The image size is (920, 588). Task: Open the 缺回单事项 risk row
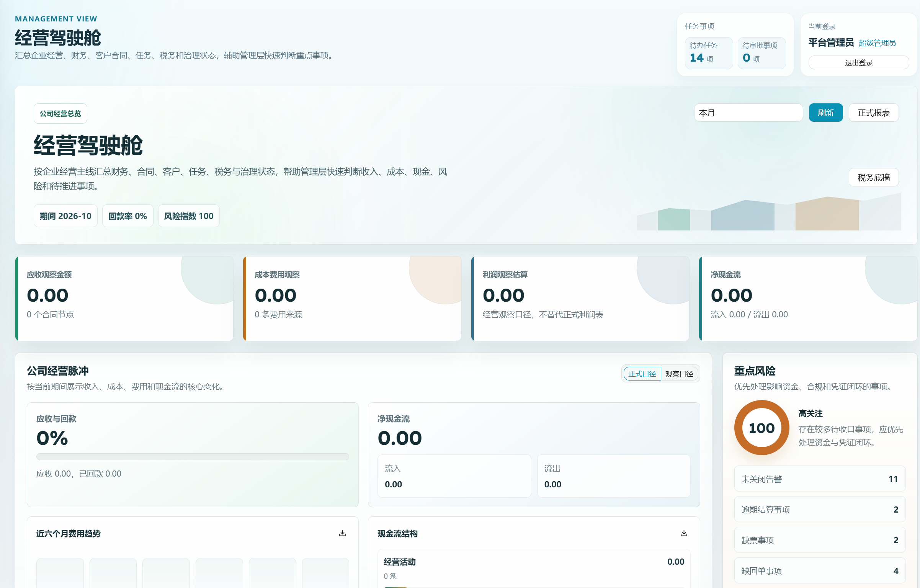(x=820, y=570)
